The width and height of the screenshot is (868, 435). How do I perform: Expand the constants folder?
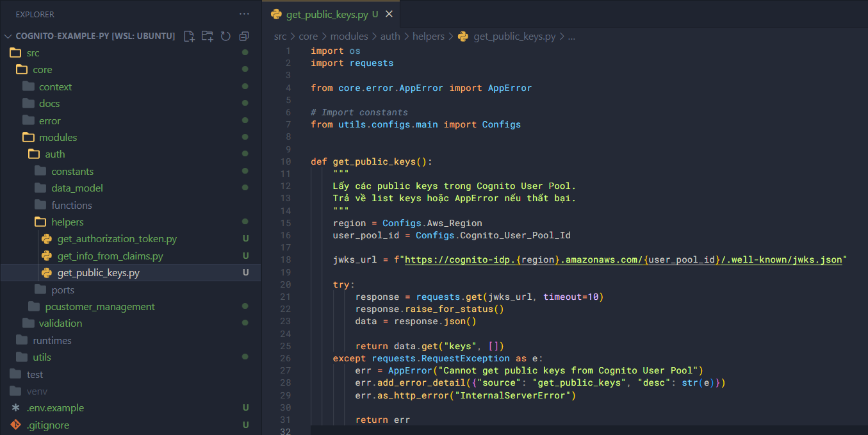[72, 172]
